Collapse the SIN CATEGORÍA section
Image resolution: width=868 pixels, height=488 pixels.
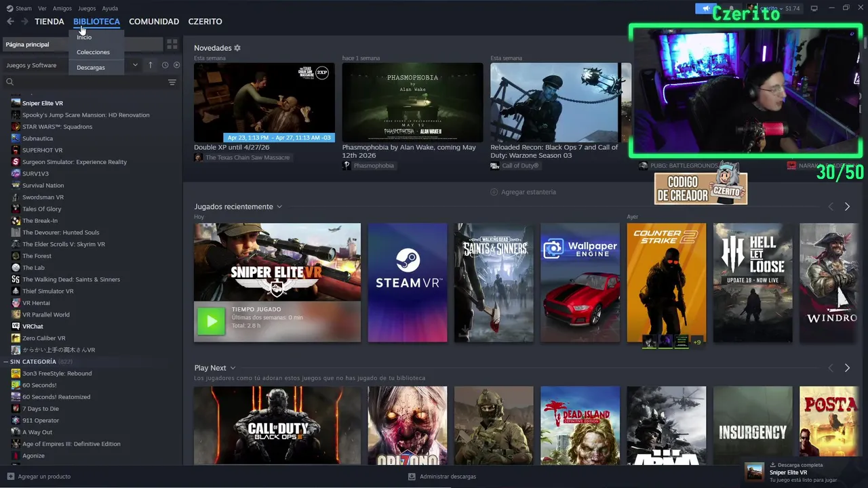tap(6, 362)
